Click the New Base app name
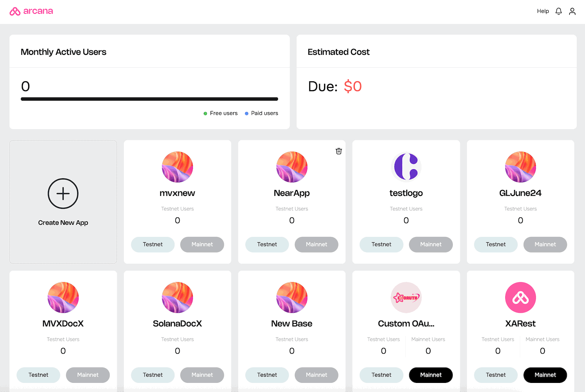This screenshot has width=585, height=392. [x=292, y=324]
